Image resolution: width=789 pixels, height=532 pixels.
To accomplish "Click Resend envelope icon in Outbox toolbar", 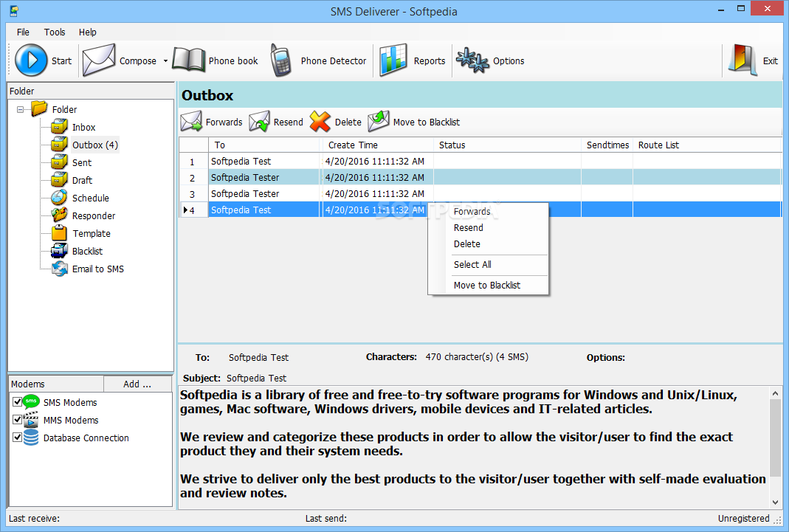I will click(260, 122).
